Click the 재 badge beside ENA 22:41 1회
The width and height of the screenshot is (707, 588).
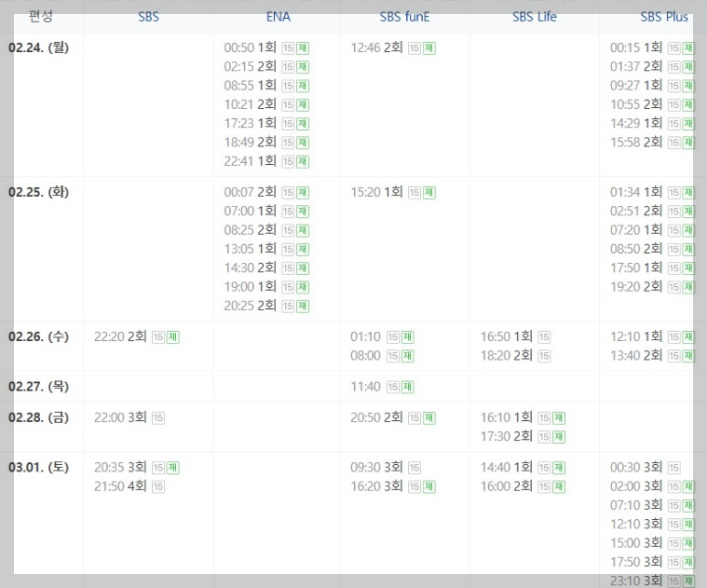303,162
